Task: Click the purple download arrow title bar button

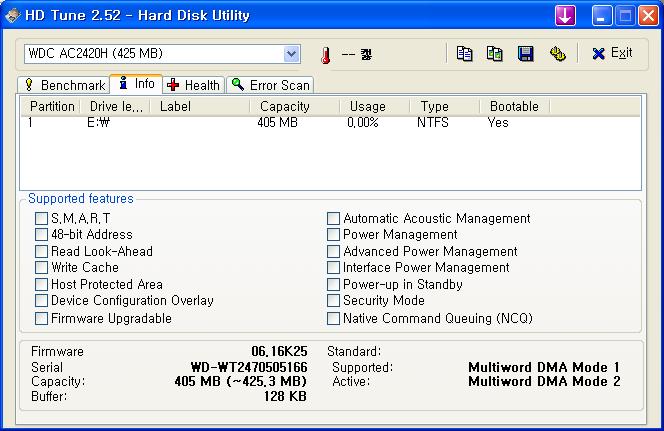Action: tap(565, 16)
